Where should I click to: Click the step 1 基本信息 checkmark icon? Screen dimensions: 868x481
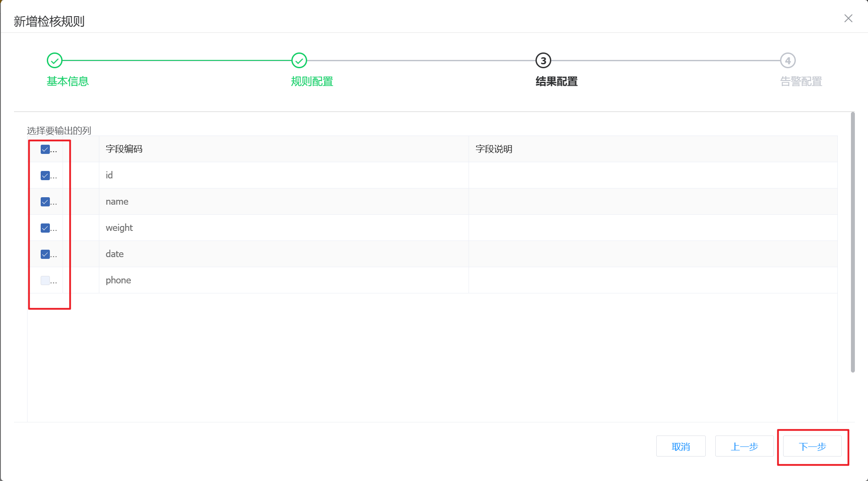pos(55,61)
